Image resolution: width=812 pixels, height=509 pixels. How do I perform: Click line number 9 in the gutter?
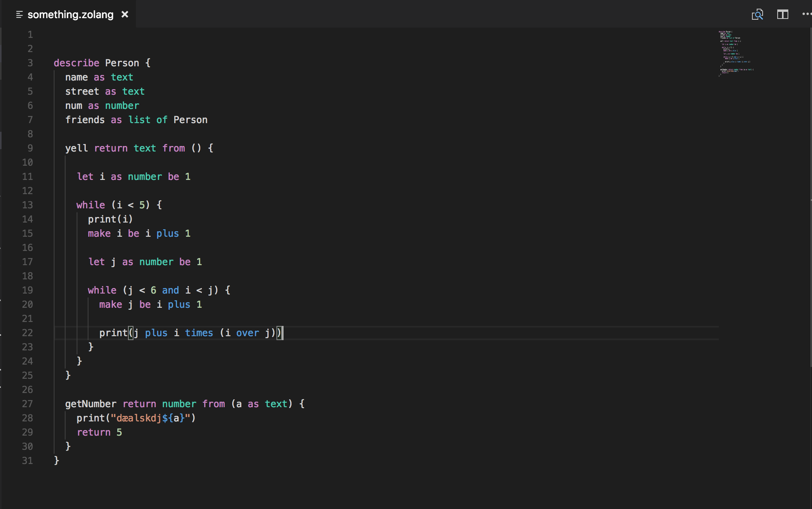click(x=30, y=148)
